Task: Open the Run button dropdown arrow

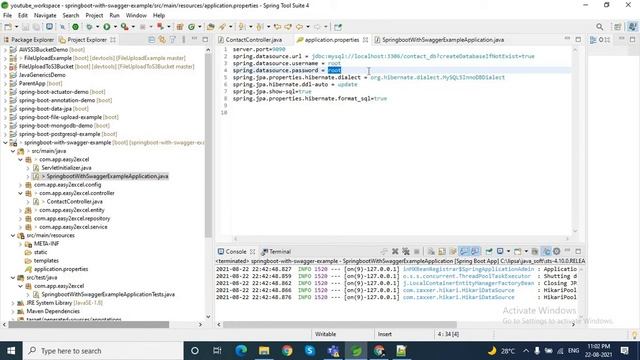Action: pyautogui.click(x=115, y=27)
